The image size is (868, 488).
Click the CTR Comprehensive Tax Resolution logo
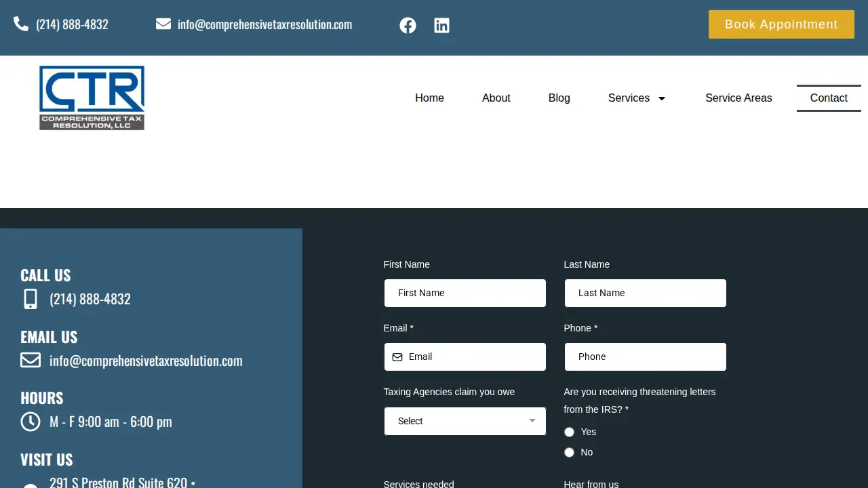(x=92, y=98)
